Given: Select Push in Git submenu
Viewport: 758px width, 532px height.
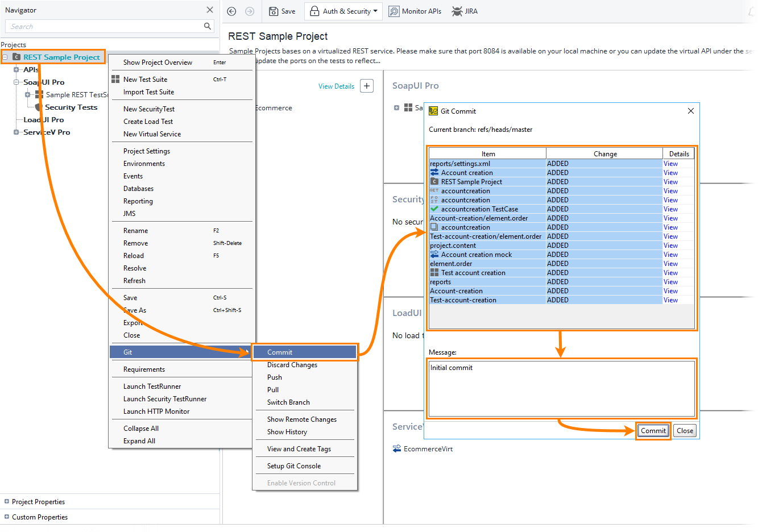Looking at the screenshot, I should pyautogui.click(x=305, y=377).
